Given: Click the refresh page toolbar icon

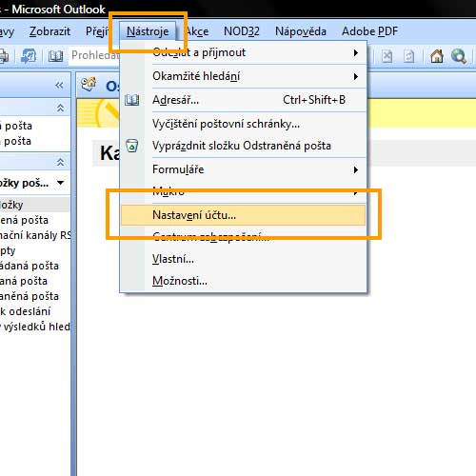Looking at the screenshot, I should tap(408, 56).
